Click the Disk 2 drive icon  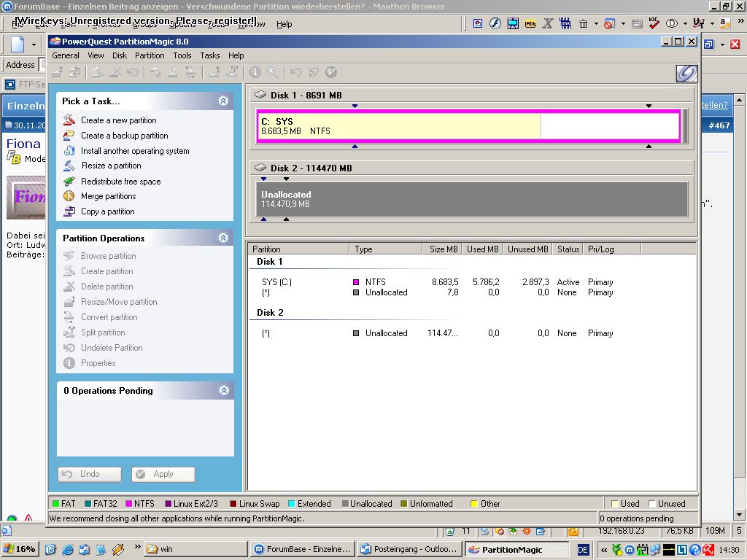pyautogui.click(x=260, y=168)
